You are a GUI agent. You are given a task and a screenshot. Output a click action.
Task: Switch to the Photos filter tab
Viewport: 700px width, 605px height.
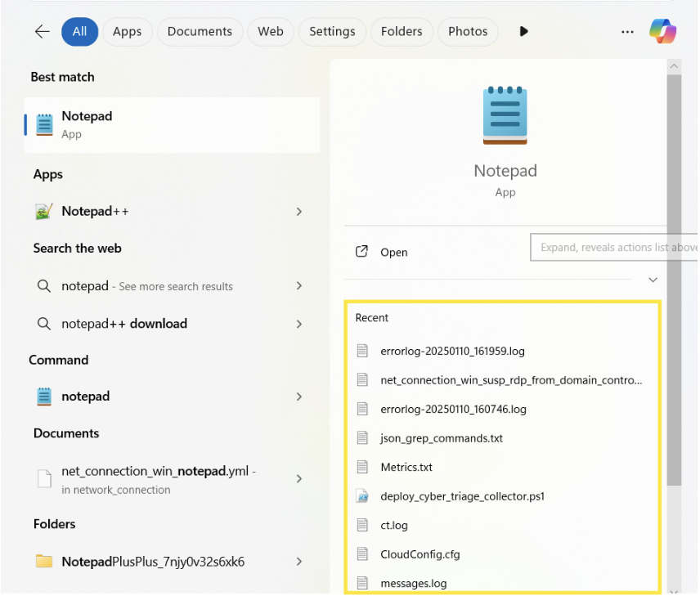(x=469, y=32)
